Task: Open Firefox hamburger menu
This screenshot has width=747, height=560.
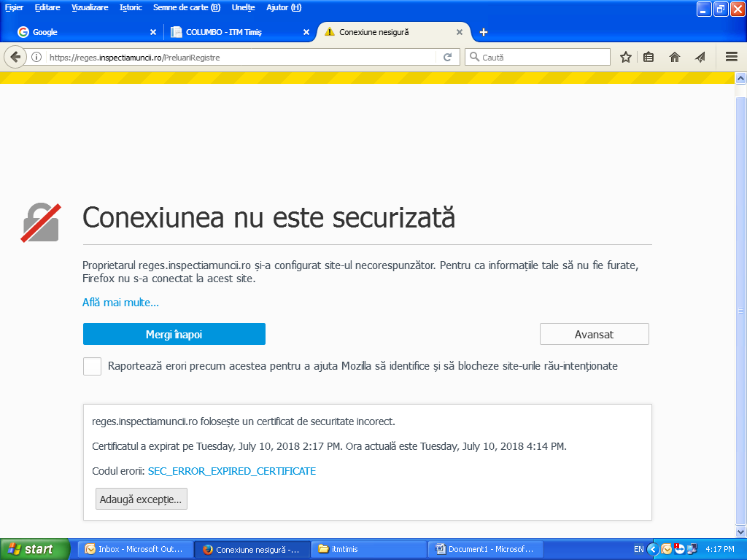Action: point(732,57)
